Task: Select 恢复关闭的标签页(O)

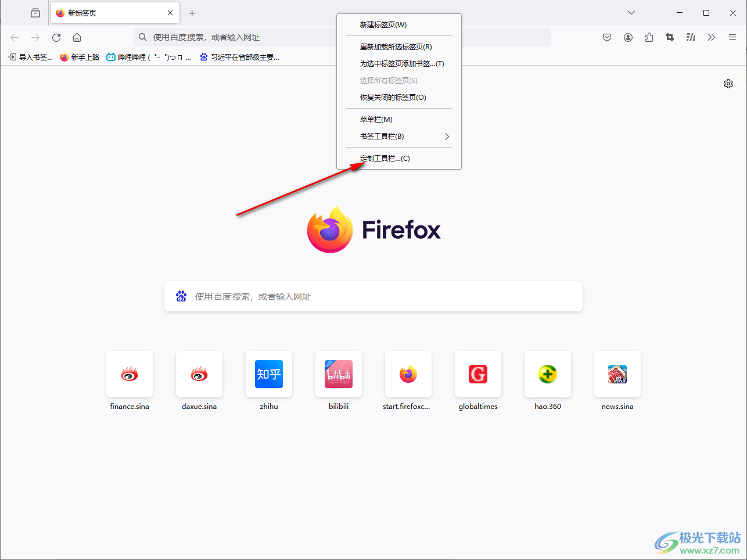Action: (399, 98)
